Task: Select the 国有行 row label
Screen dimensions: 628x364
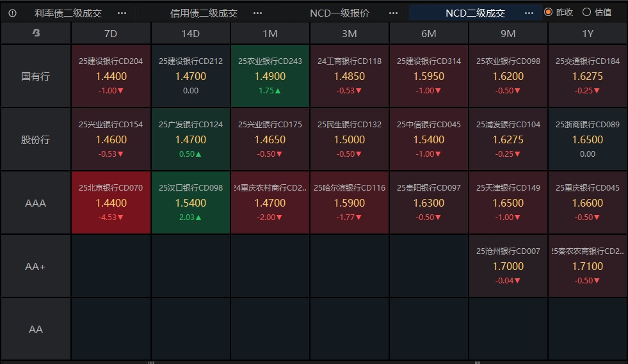Action: (36, 76)
